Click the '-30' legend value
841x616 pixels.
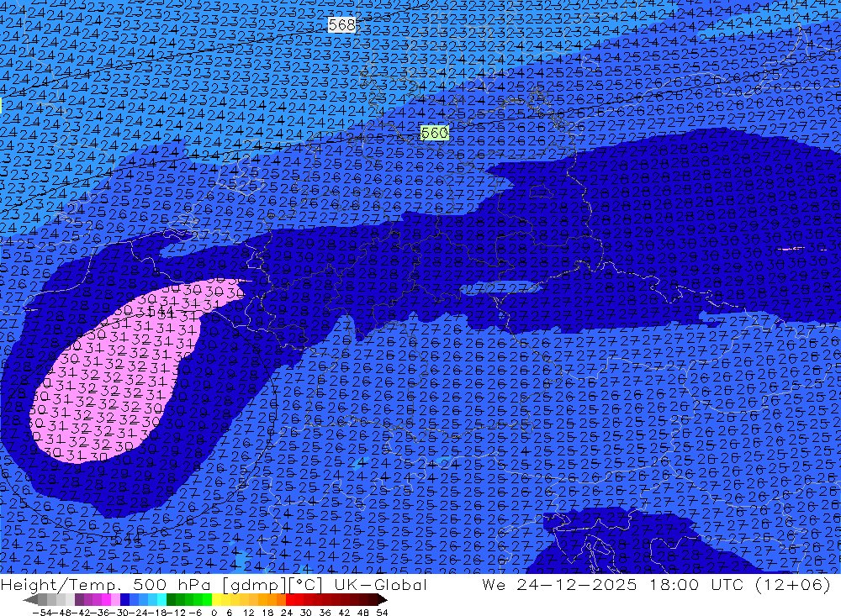(119, 613)
